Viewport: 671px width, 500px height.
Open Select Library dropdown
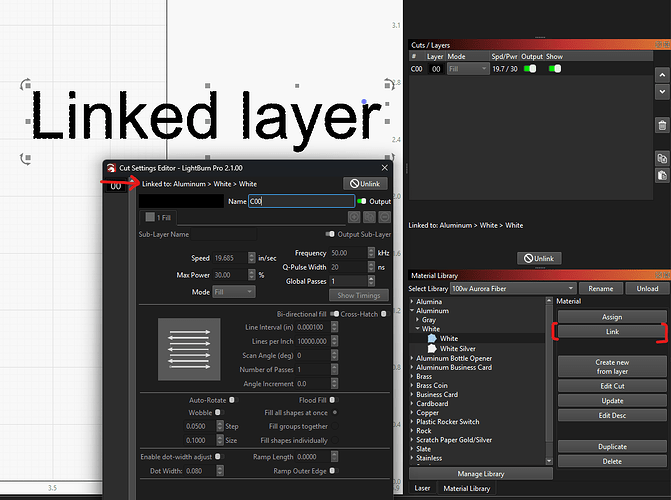point(513,289)
